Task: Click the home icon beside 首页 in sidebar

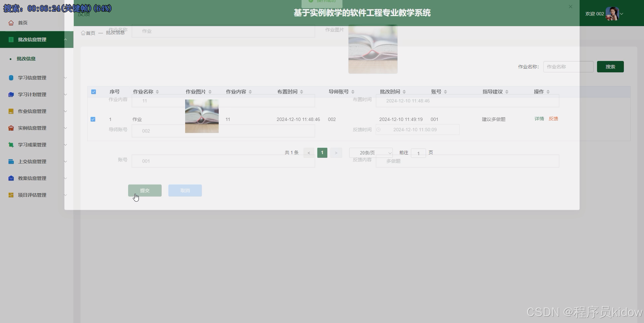Action: [11, 23]
